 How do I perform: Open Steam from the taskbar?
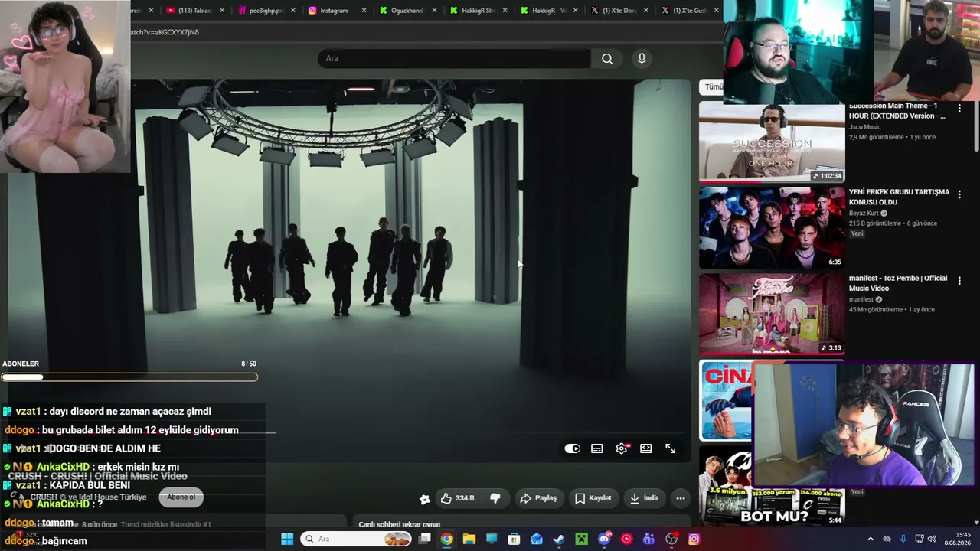coord(559,540)
